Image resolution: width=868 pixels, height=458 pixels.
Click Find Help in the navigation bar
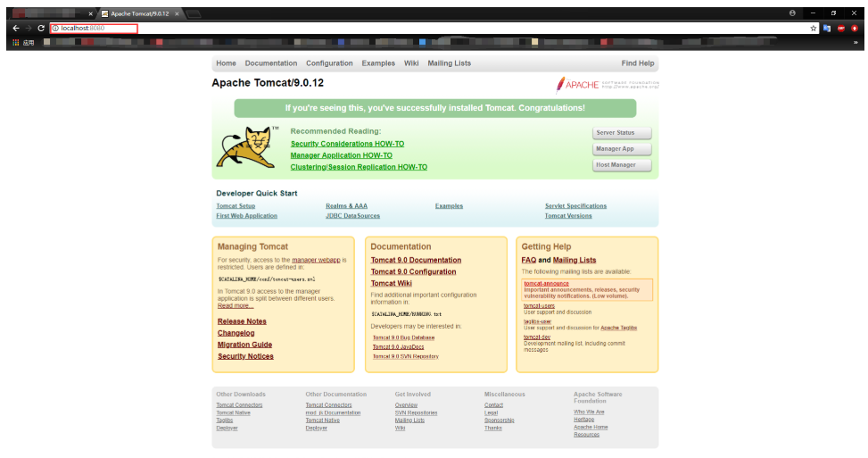click(637, 63)
